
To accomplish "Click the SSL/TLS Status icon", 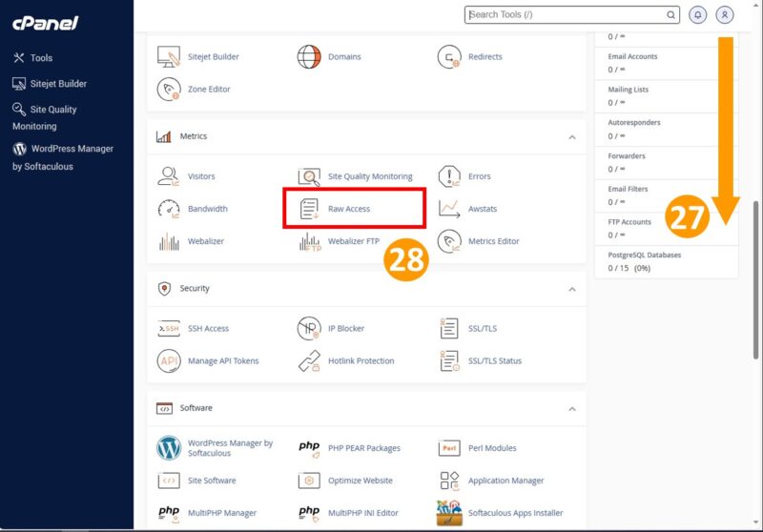I will (x=449, y=360).
